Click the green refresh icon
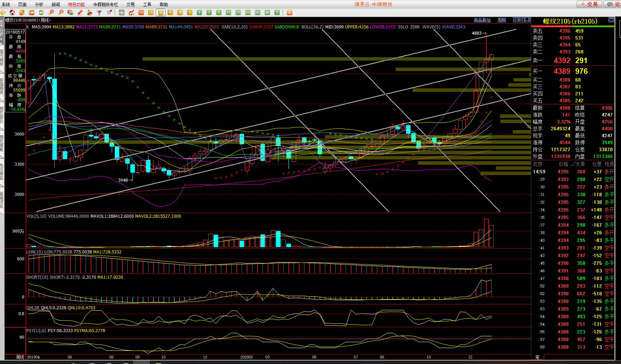621x364 pixels. (41, 12)
